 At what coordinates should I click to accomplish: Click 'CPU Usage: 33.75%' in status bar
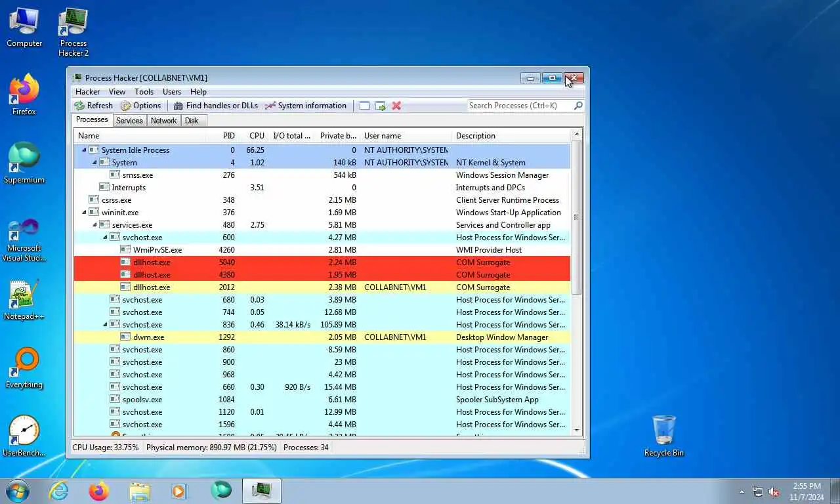pyautogui.click(x=106, y=448)
